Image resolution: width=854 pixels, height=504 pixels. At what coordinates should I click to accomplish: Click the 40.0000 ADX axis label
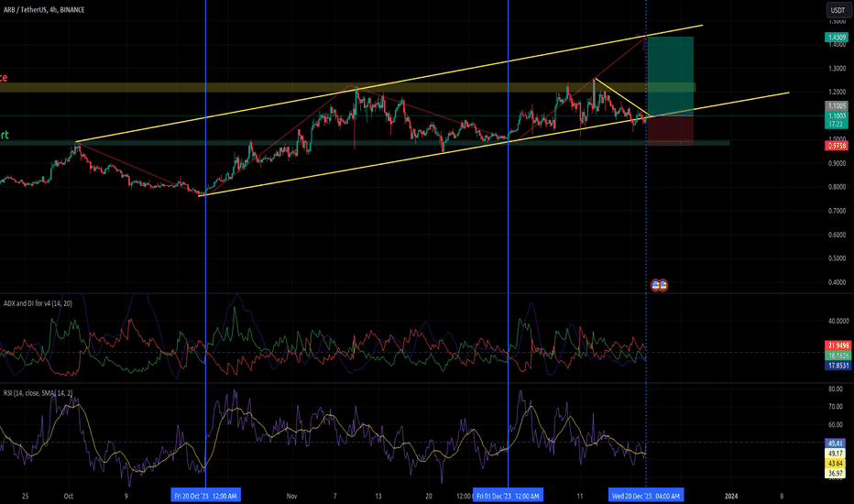point(838,321)
